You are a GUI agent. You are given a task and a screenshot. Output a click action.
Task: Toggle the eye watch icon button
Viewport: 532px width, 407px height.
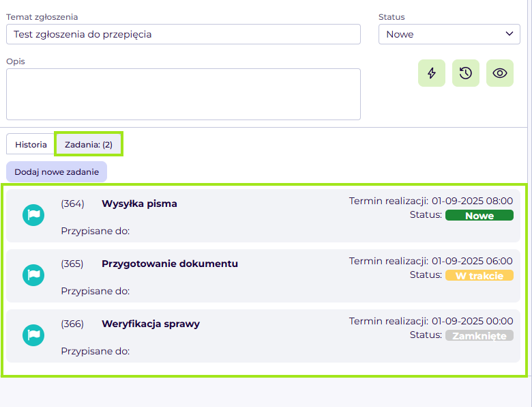[x=500, y=73]
